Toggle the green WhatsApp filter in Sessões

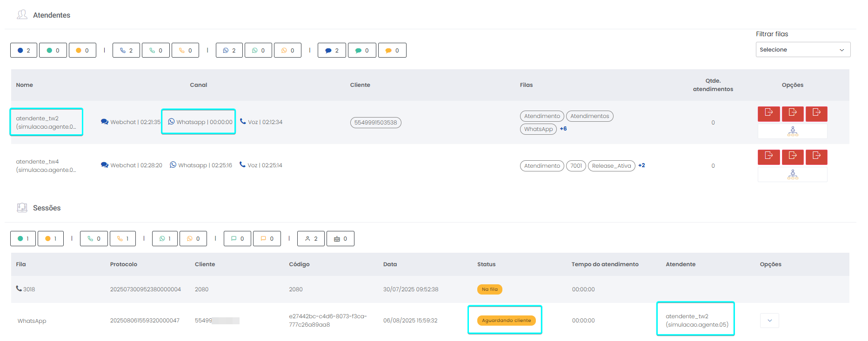(x=165, y=239)
